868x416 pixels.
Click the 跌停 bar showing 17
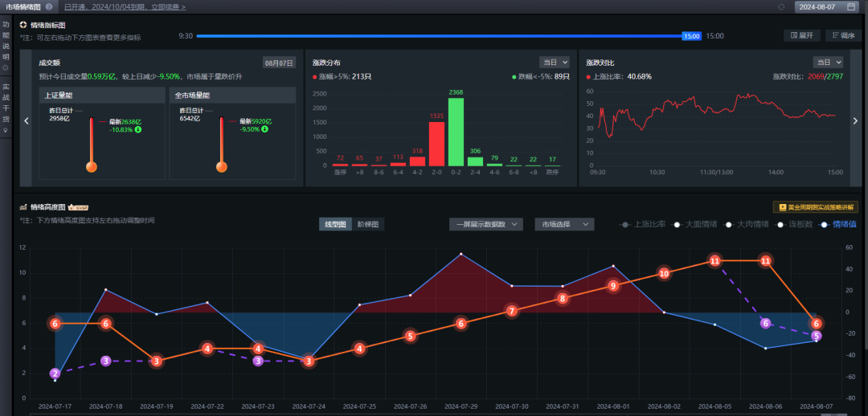(x=552, y=165)
